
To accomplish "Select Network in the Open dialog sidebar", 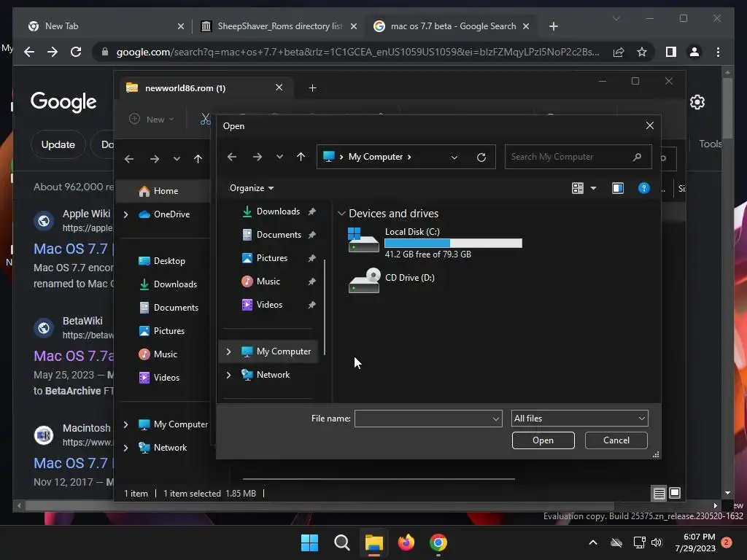I will click(273, 375).
